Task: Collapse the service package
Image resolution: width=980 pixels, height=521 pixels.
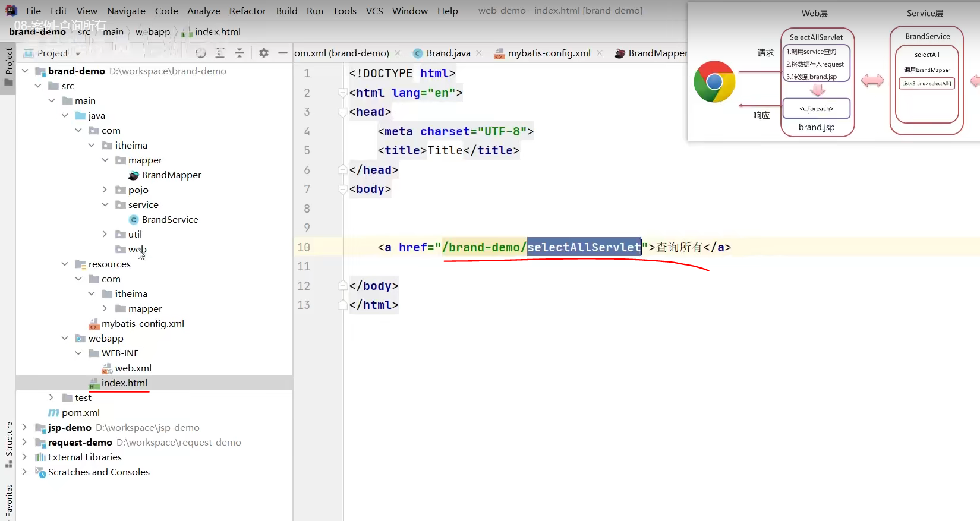Action: coord(105,204)
